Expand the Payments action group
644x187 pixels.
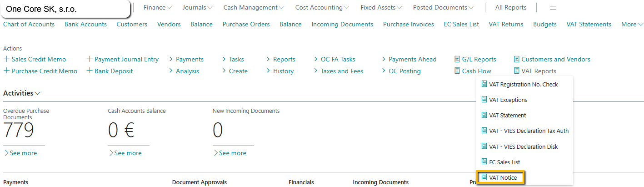[x=186, y=59]
